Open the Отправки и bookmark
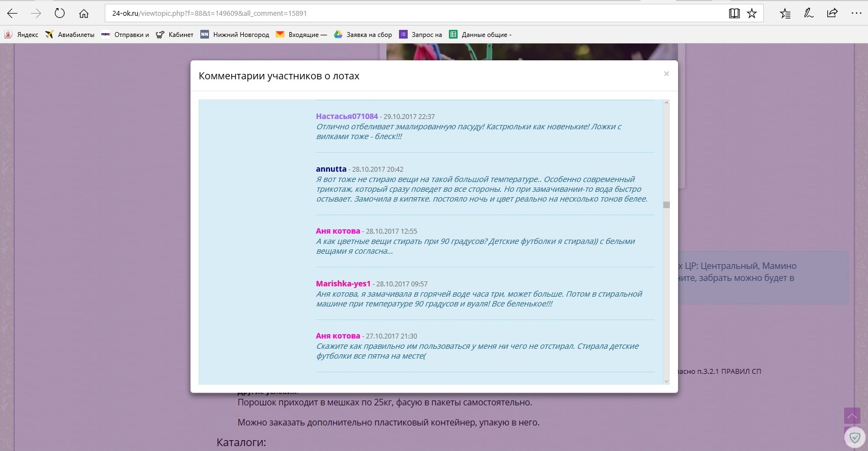This screenshot has height=451, width=868. click(x=125, y=35)
